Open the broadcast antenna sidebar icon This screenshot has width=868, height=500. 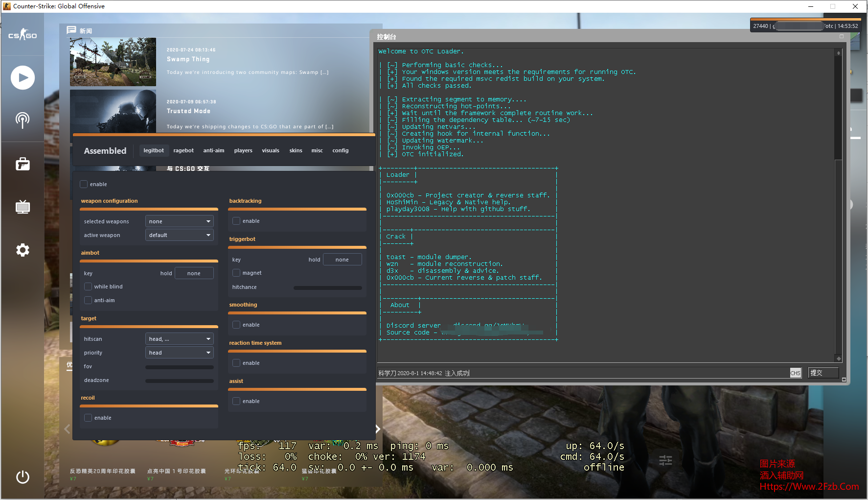click(x=23, y=120)
